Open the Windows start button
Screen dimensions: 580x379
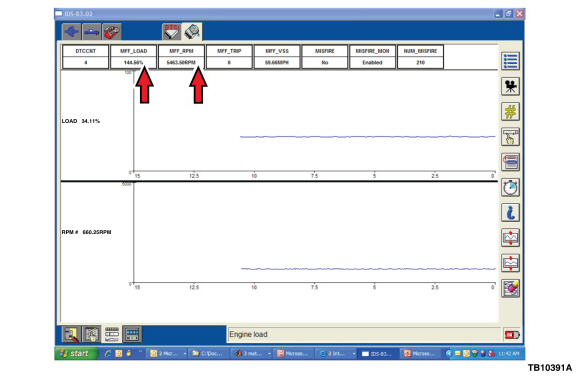pyautogui.click(x=77, y=353)
